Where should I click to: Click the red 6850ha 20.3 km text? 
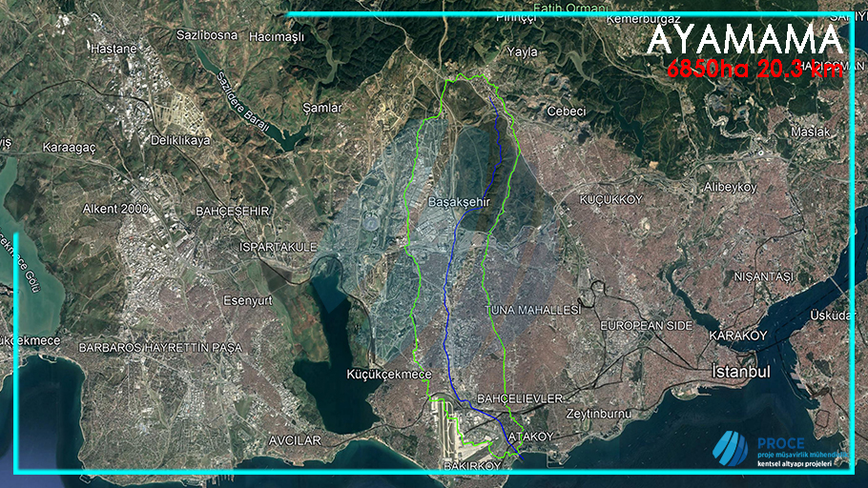754,70
